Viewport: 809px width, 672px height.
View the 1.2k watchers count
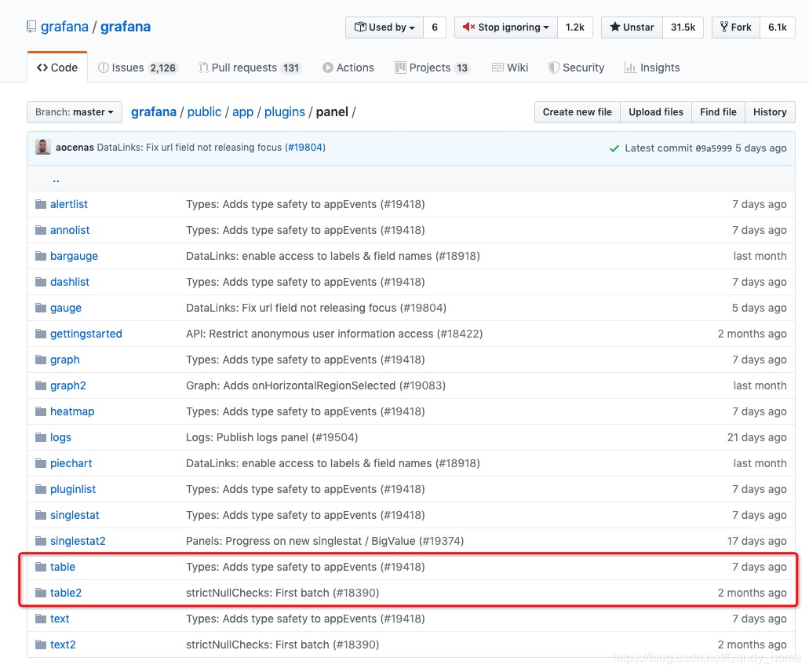(x=574, y=27)
